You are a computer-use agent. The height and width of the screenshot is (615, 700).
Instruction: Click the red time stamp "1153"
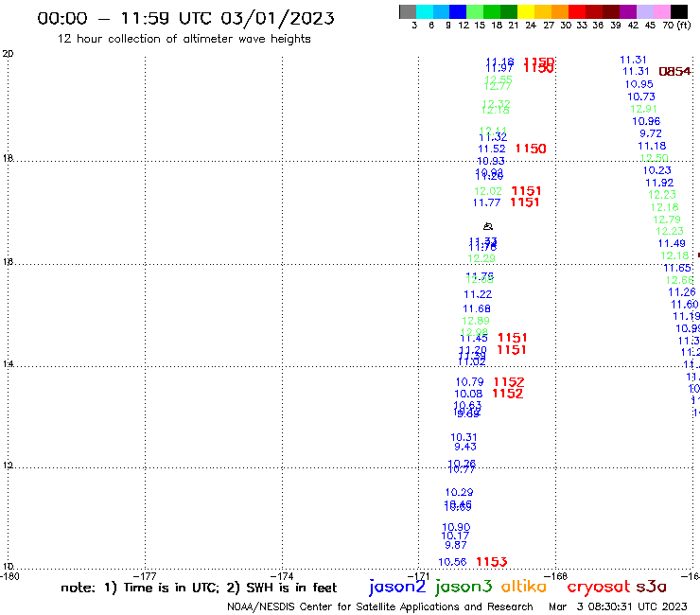tap(492, 562)
